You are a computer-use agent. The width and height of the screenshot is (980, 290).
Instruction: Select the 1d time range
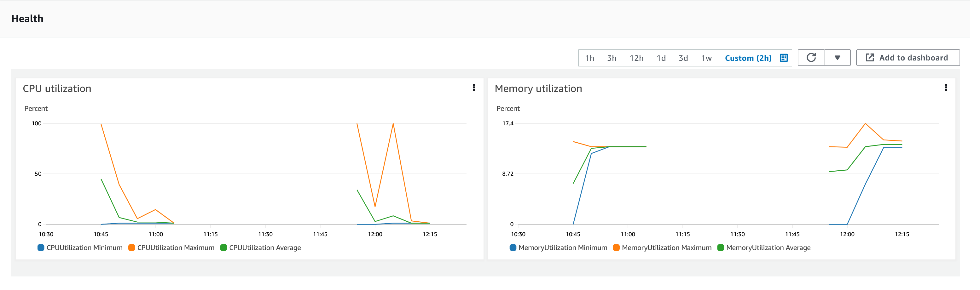coord(668,59)
